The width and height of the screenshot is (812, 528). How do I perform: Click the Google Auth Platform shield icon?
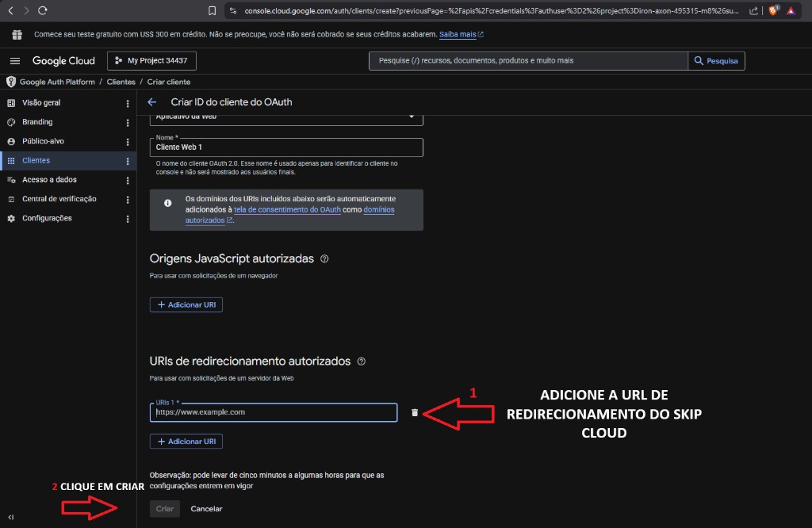(x=11, y=82)
